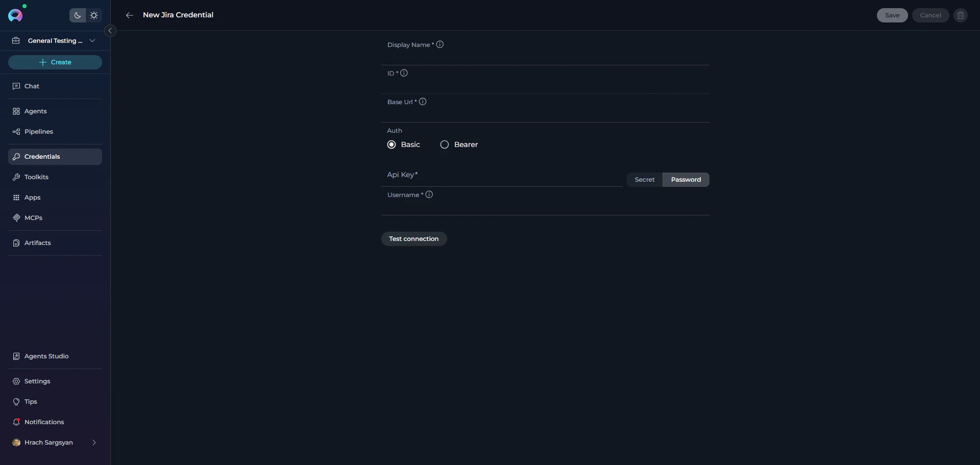This screenshot has width=980, height=465.
Task: Expand Hrach Sargsyan user menu chevron
Action: click(94, 443)
